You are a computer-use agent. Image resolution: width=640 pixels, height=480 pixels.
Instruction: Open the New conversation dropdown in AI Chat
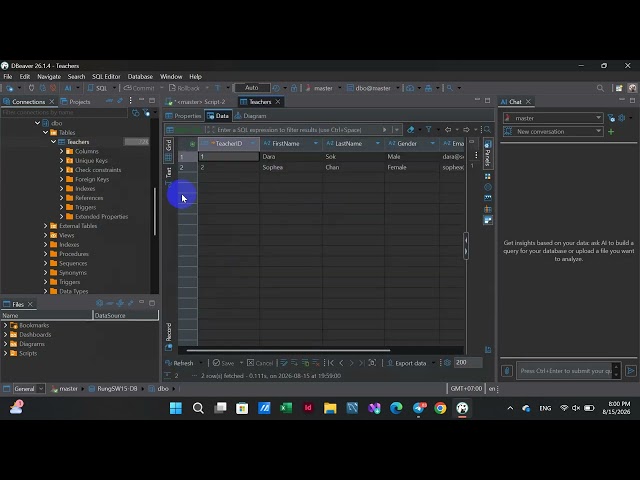[553, 131]
